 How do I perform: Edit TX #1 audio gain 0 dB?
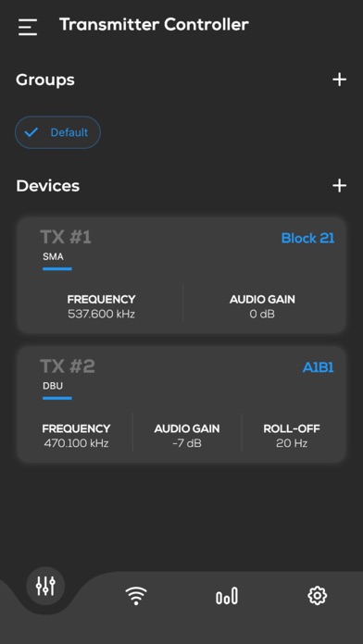(x=262, y=306)
